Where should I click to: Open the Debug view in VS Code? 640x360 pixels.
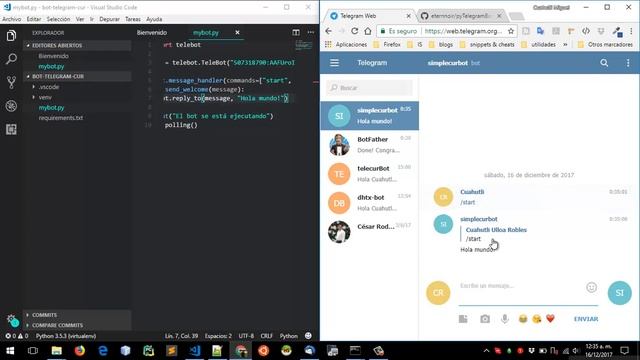coord(11,106)
